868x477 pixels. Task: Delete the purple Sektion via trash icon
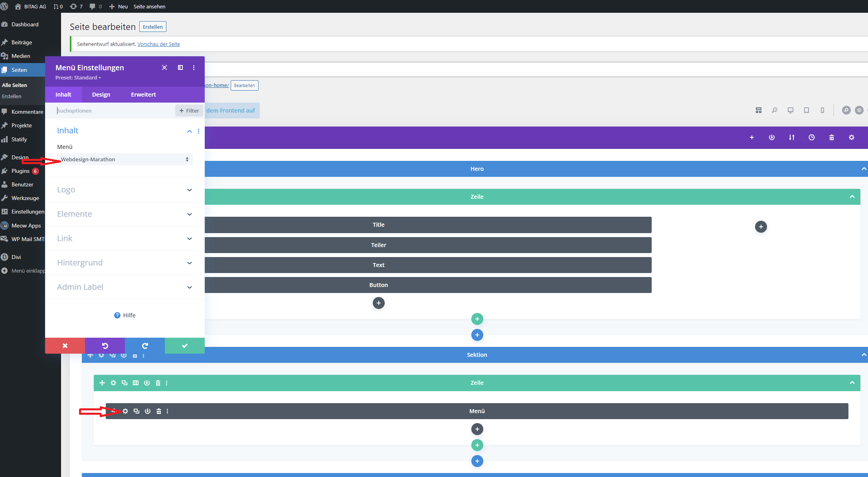click(x=832, y=137)
